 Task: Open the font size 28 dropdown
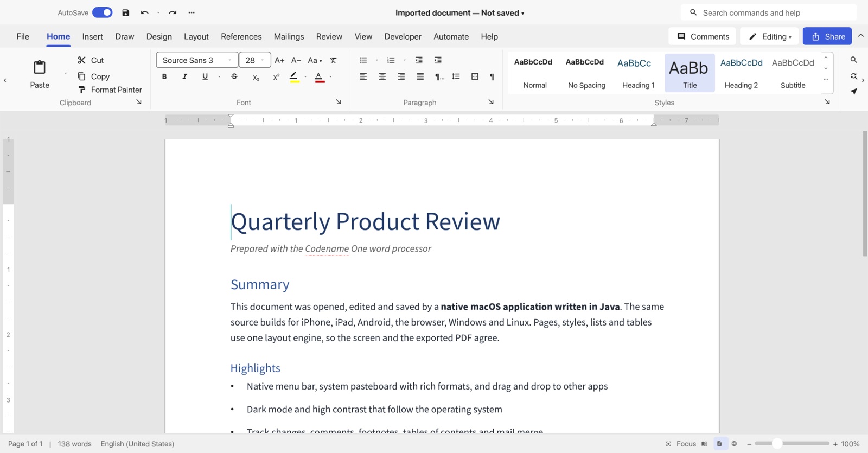tap(255, 60)
